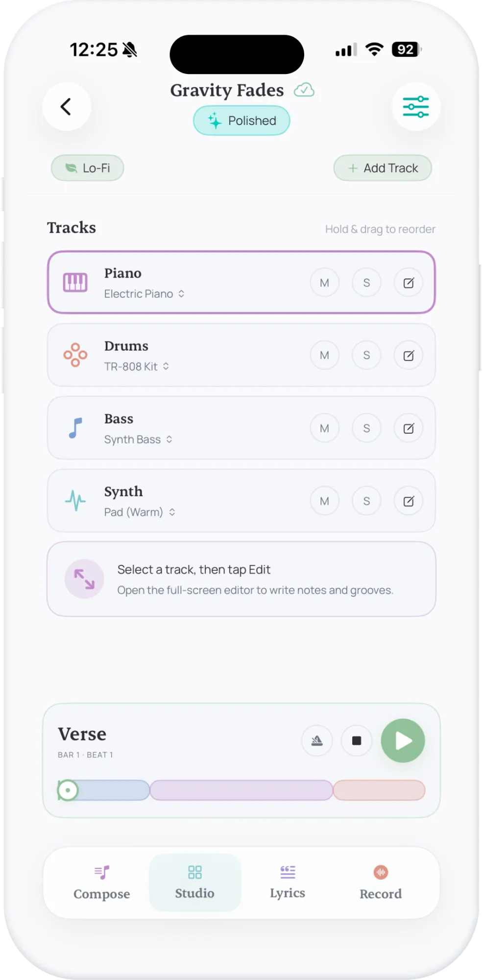Tap the Lo-Fi genre chip

(x=87, y=168)
